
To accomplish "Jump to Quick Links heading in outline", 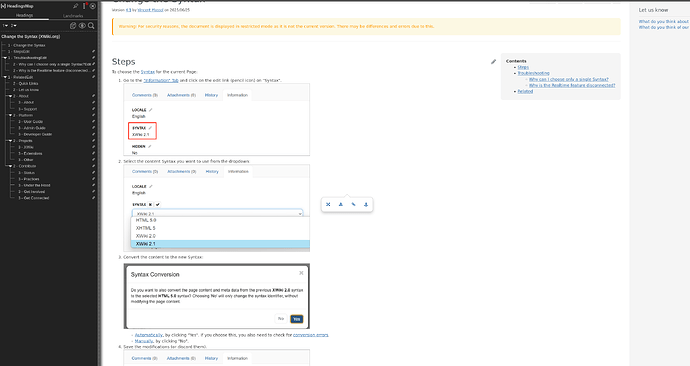I will pos(28,83).
